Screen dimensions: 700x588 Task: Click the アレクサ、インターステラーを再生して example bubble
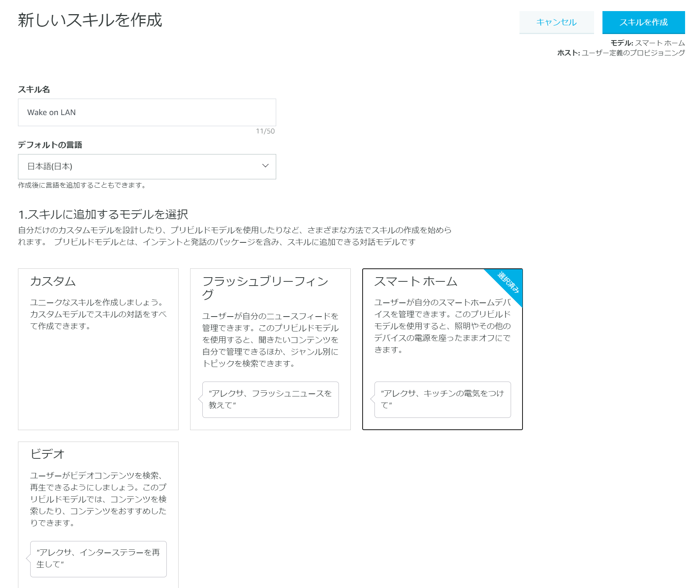tap(98, 559)
